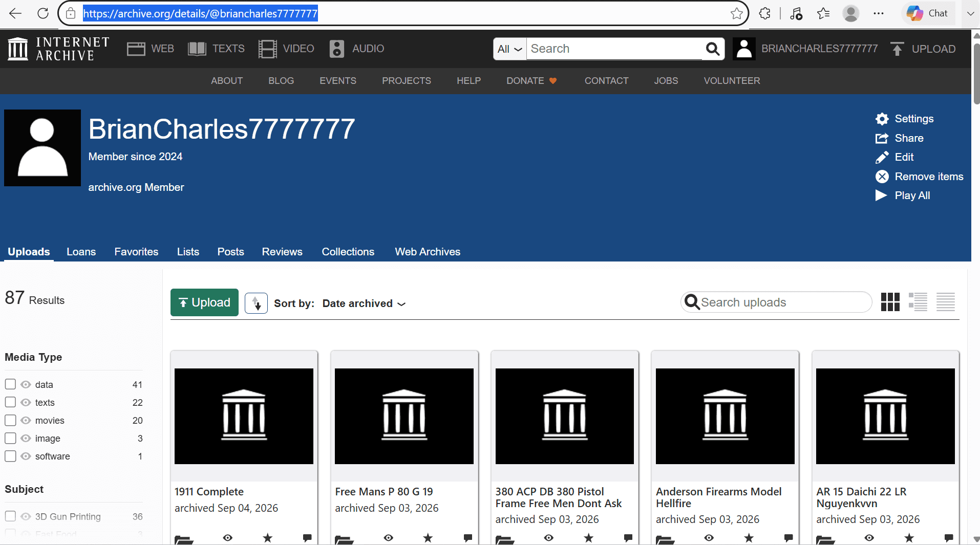This screenshot has height=545, width=980.
Task: Hide movies results with eye icon
Action: point(26,420)
